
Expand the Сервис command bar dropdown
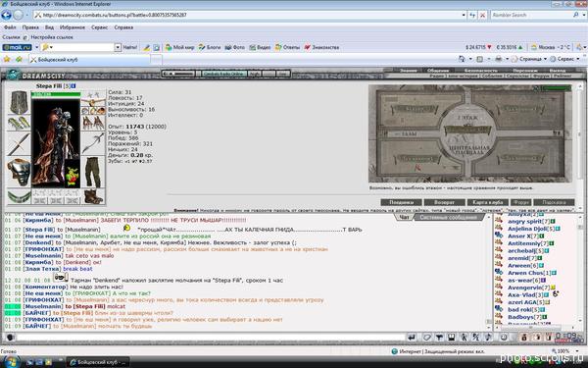578,59
